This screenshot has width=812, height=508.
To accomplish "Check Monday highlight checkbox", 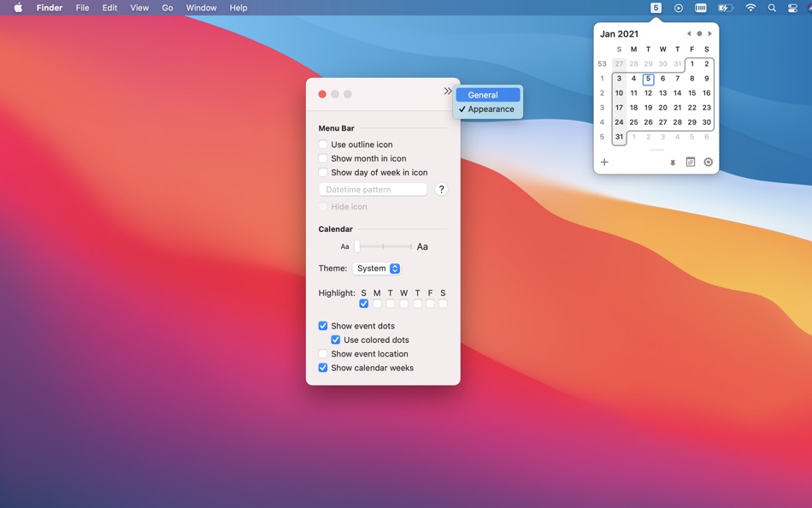I will 377,304.
